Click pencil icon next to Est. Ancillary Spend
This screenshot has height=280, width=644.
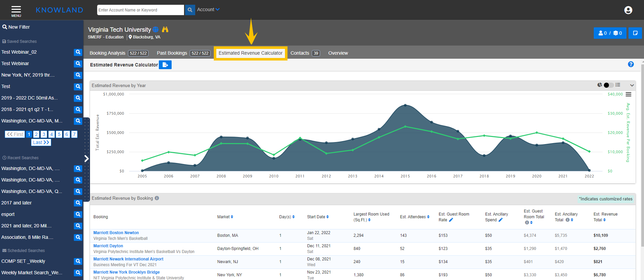click(500, 220)
